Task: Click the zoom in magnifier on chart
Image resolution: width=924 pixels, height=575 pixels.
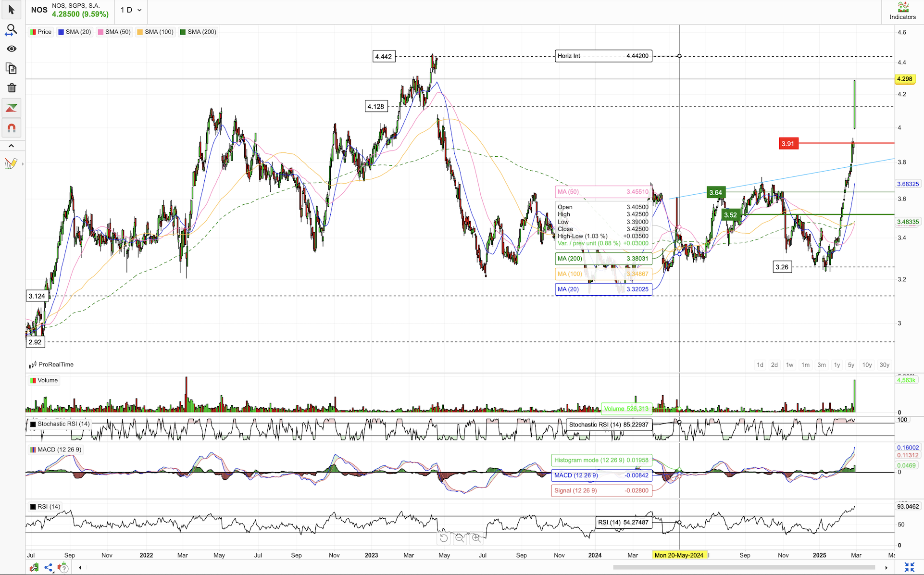Action: [x=476, y=538]
